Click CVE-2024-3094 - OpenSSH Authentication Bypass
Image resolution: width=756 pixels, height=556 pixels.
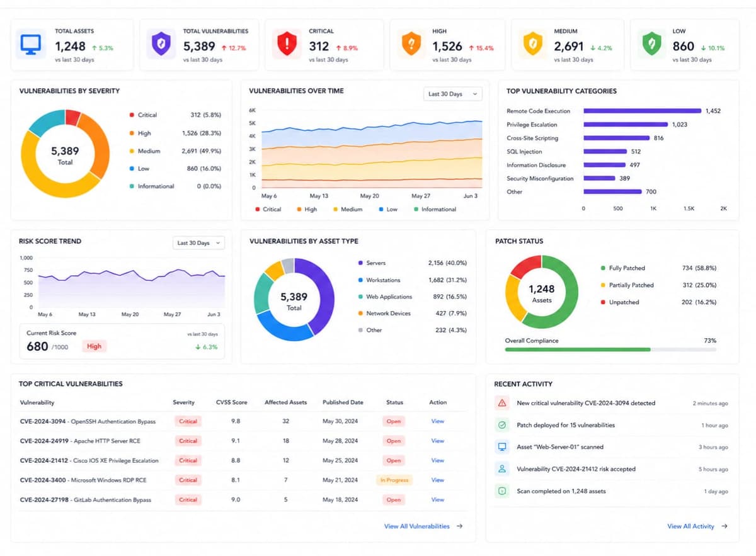coord(88,421)
